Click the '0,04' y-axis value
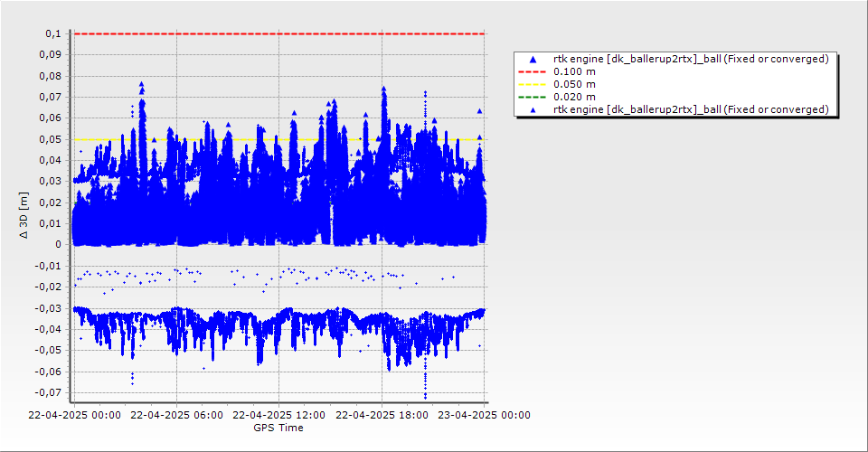 tap(51, 160)
